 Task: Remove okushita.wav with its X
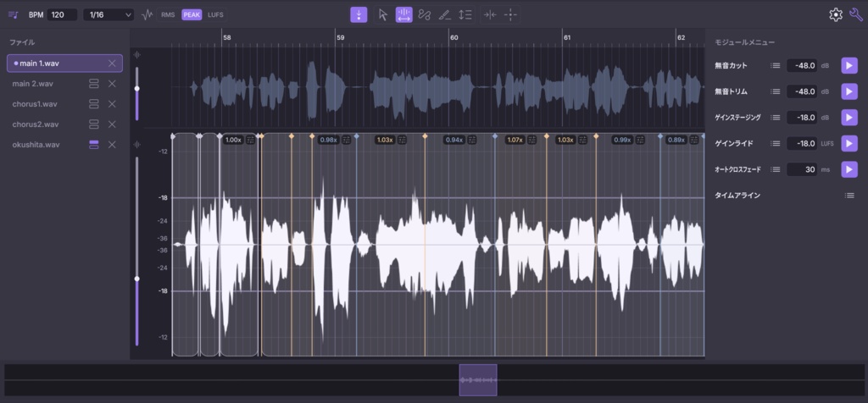pos(112,144)
